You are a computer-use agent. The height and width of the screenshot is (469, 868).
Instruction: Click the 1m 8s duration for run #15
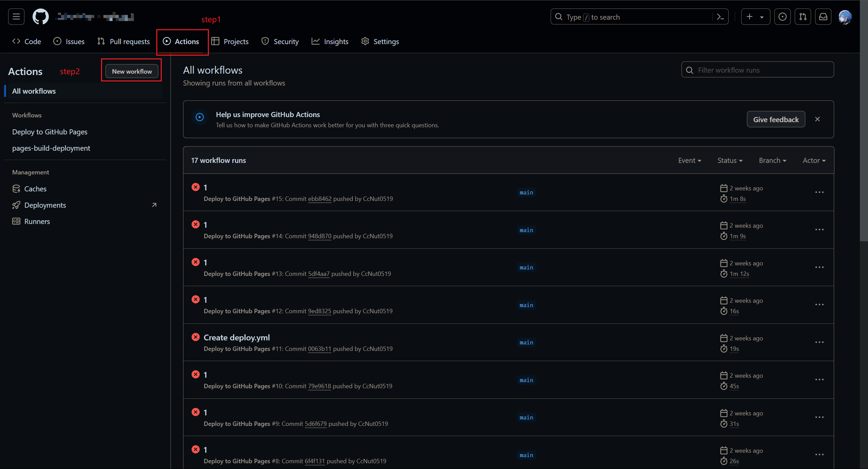pos(737,199)
